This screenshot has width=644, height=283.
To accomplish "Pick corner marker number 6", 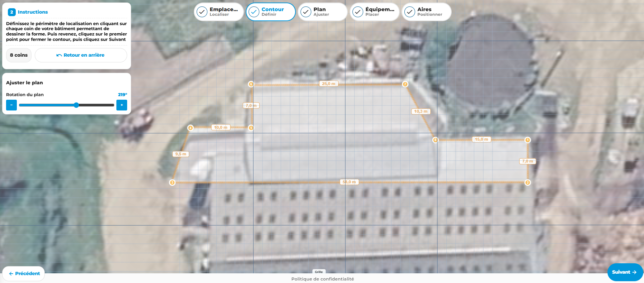I will (x=251, y=84).
